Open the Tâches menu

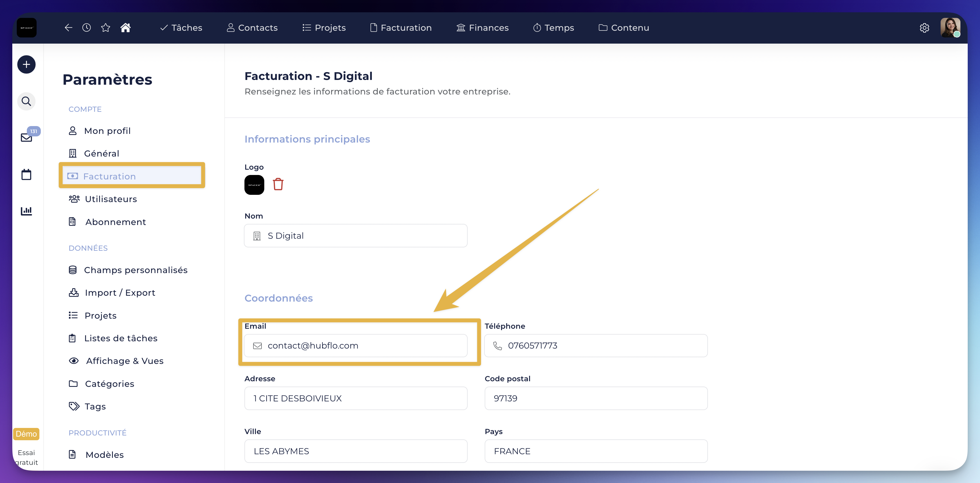181,28
